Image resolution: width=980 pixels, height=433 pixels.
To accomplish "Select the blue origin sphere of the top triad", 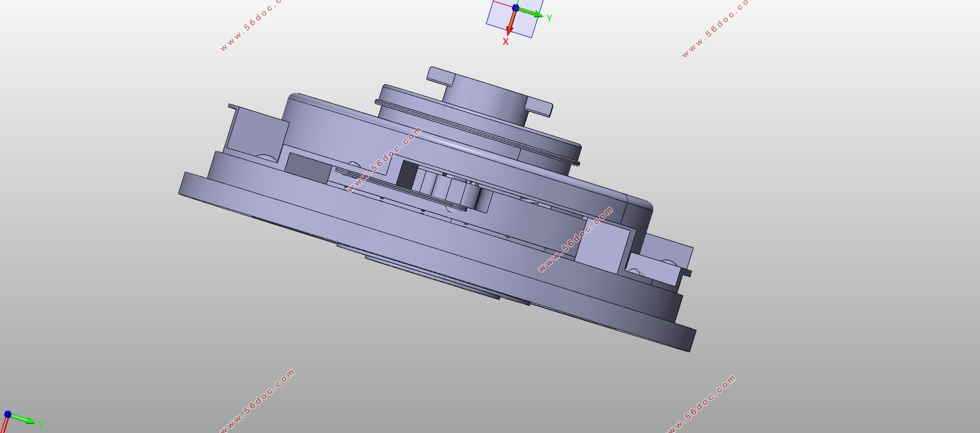I will [x=515, y=8].
